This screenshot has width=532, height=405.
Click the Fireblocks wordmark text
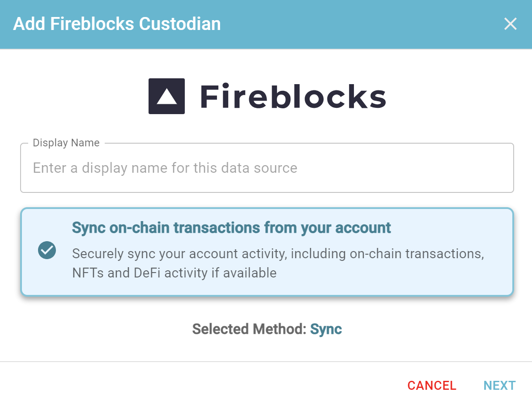293,97
